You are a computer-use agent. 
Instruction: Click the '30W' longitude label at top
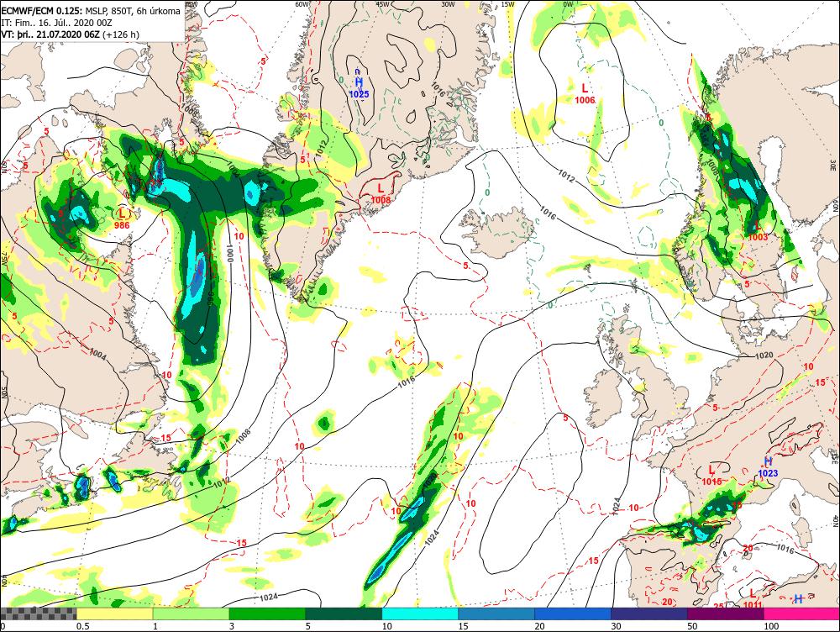[448, 3]
